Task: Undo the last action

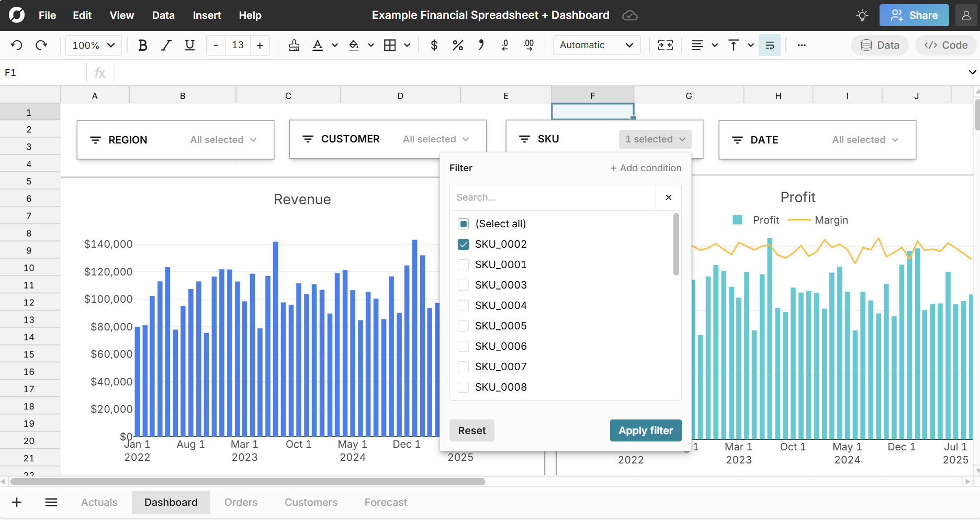Action: coord(16,45)
